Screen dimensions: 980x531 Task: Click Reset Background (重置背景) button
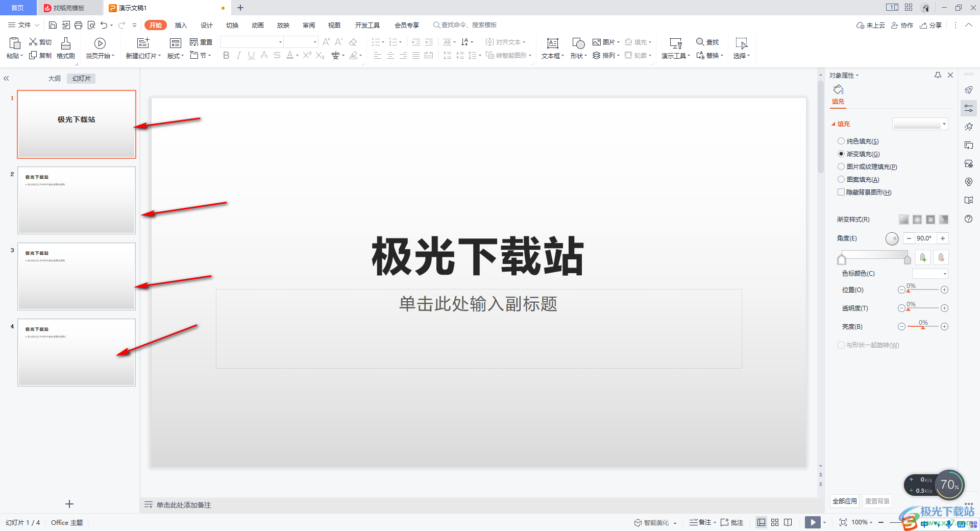[877, 501]
